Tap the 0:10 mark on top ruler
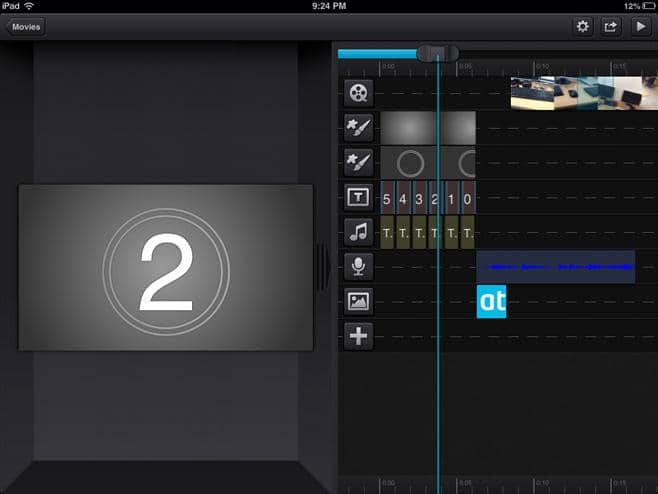Screen dimensions: 658x494 click(543, 67)
